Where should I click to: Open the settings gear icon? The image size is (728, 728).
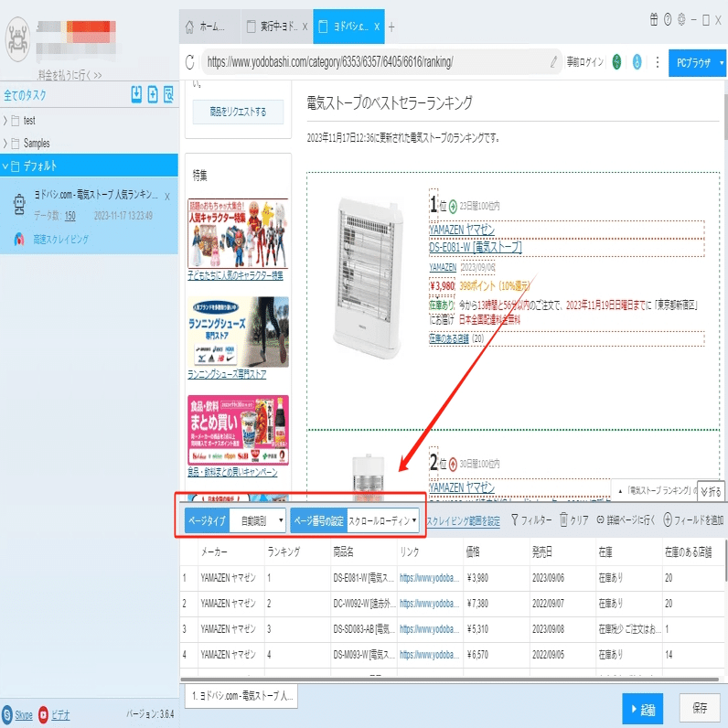(x=681, y=19)
